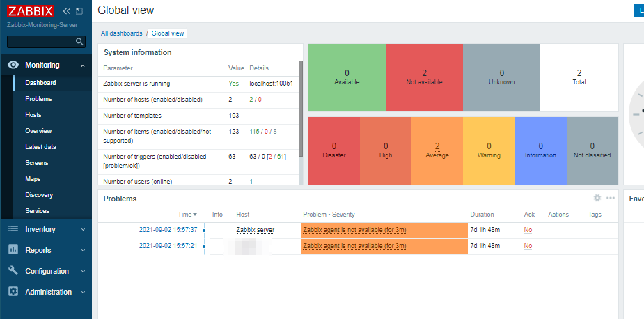Click Zabbix-Monitoring-Server name under logo

click(42, 25)
